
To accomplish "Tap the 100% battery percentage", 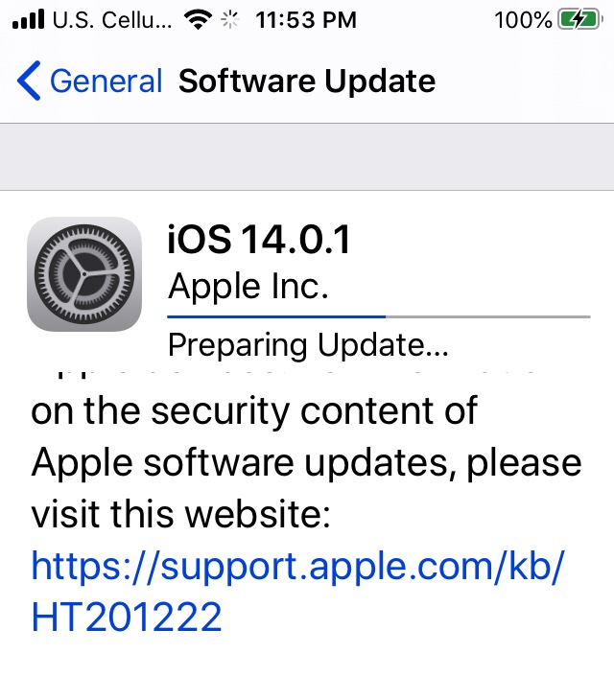I will [x=523, y=20].
